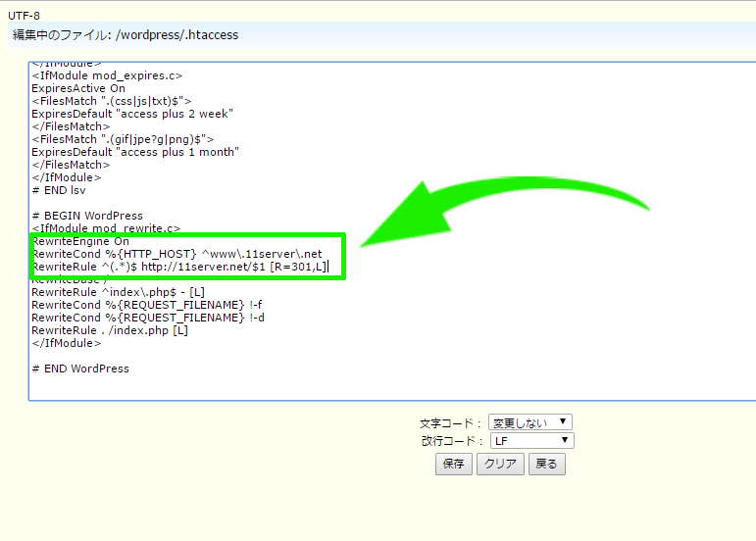756x541 pixels.
Task: Click the '# END WordPress' comment line
Action: click(80, 369)
